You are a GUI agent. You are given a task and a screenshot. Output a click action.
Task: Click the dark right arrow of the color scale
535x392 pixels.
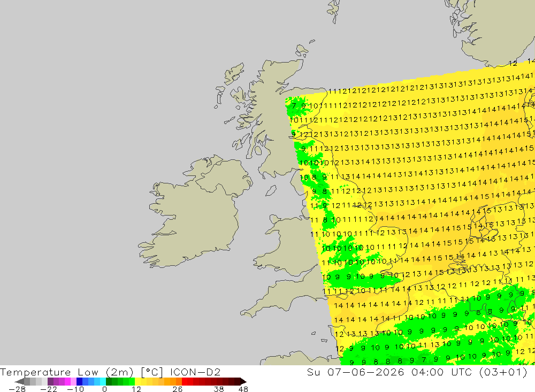point(243,381)
